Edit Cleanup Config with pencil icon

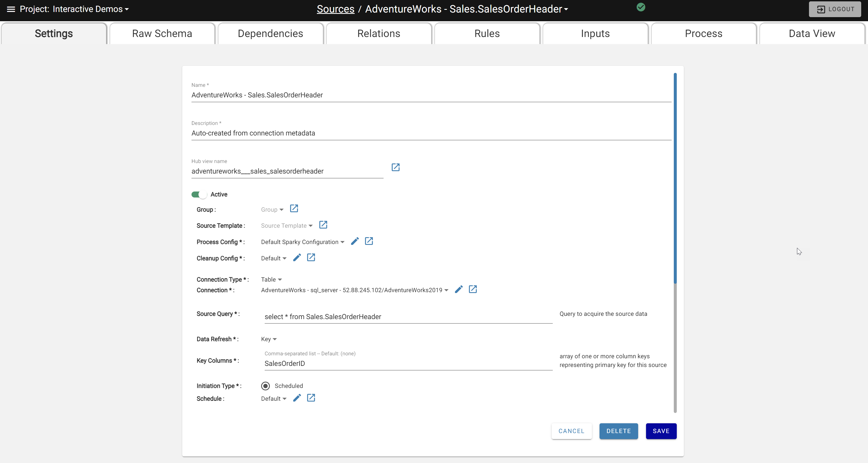pyautogui.click(x=296, y=258)
